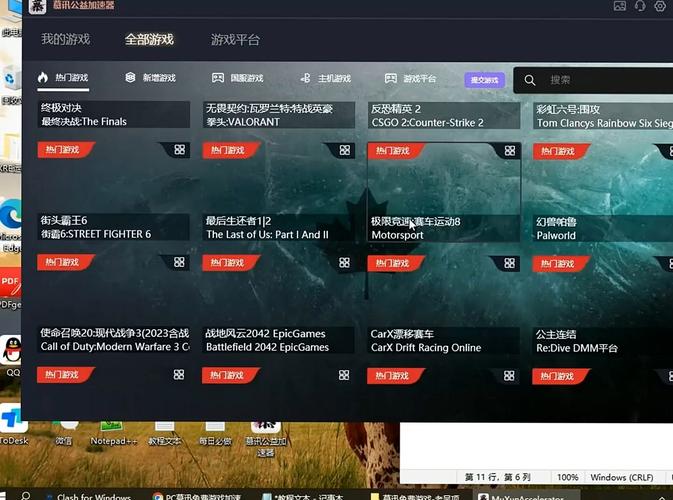This screenshot has height=500, width=673.
Task: Open The Finals game card title
Action: tap(114, 115)
